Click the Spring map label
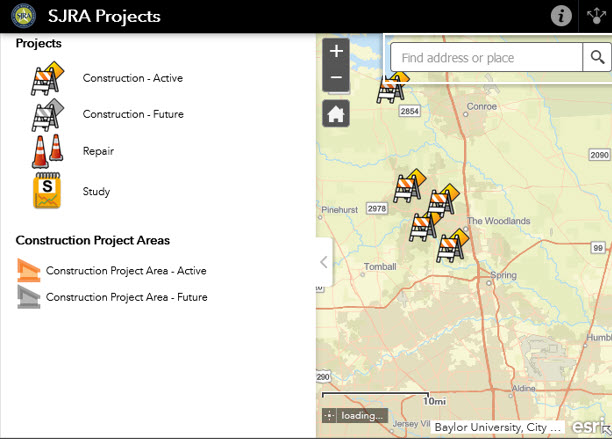This screenshot has height=439, width=612. [x=503, y=275]
